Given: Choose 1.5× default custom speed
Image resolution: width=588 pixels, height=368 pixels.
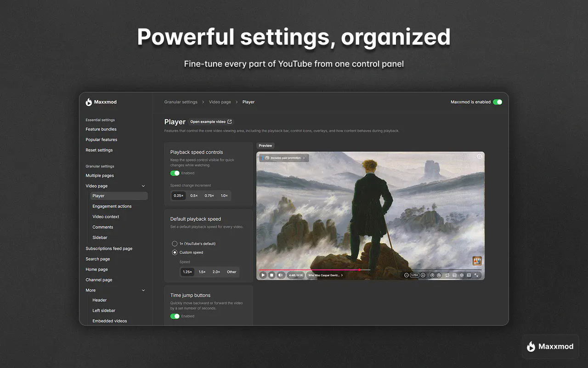Looking at the screenshot, I should pos(202,272).
